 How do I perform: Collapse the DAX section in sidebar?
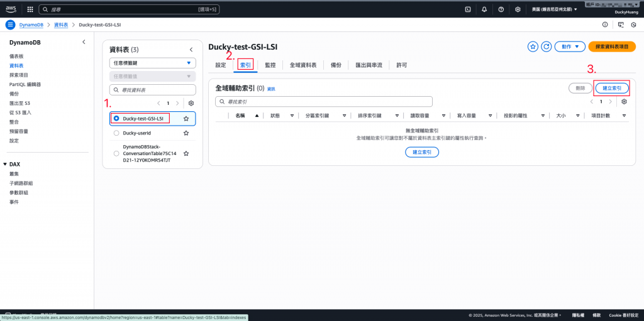[x=5, y=164]
